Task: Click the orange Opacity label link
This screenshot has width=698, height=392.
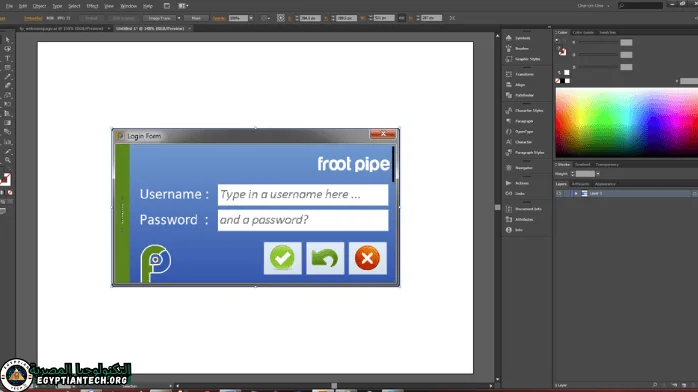Action: (219, 18)
